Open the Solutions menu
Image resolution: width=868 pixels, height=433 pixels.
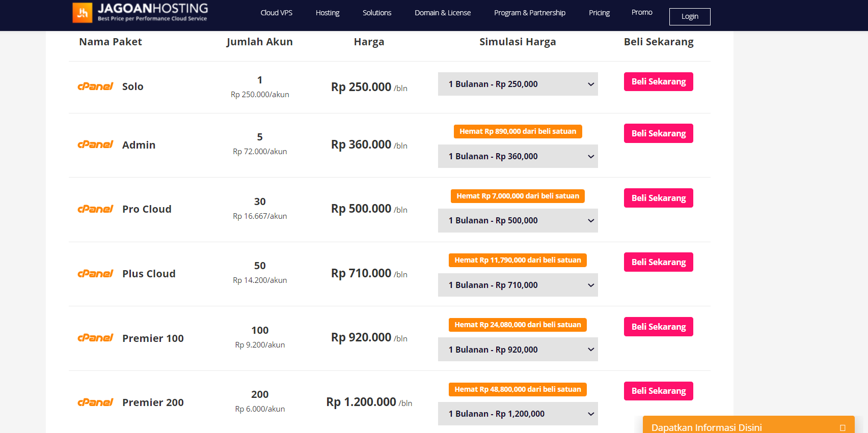pyautogui.click(x=377, y=13)
